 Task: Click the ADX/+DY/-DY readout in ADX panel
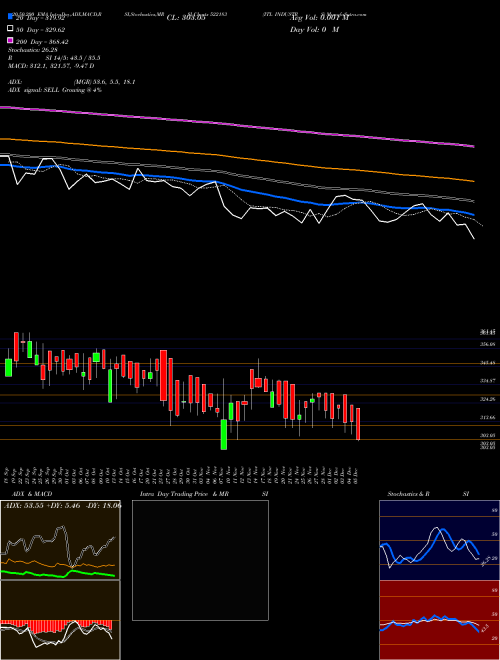pos(62,506)
